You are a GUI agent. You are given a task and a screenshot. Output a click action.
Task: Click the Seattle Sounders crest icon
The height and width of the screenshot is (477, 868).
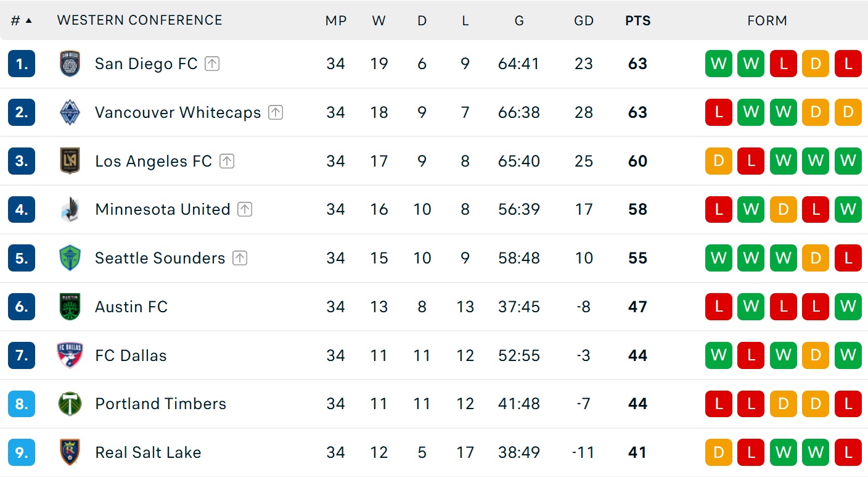[70, 258]
